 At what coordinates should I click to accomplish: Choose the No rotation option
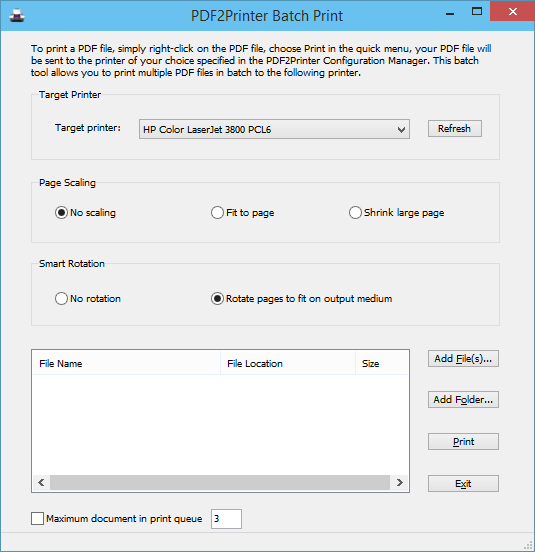(88, 299)
